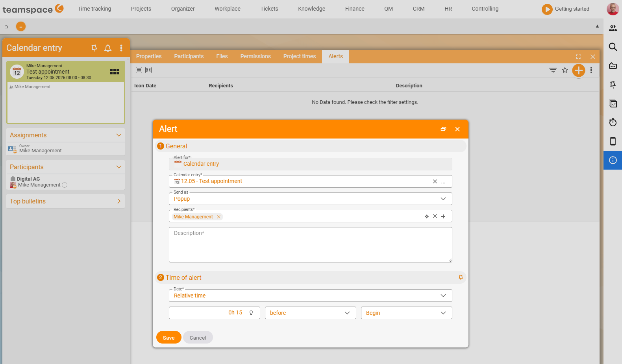Image resolution: width=622 pixels, height=364 pixels.
Task: Click the Getting started button
Action: point(566,9)
